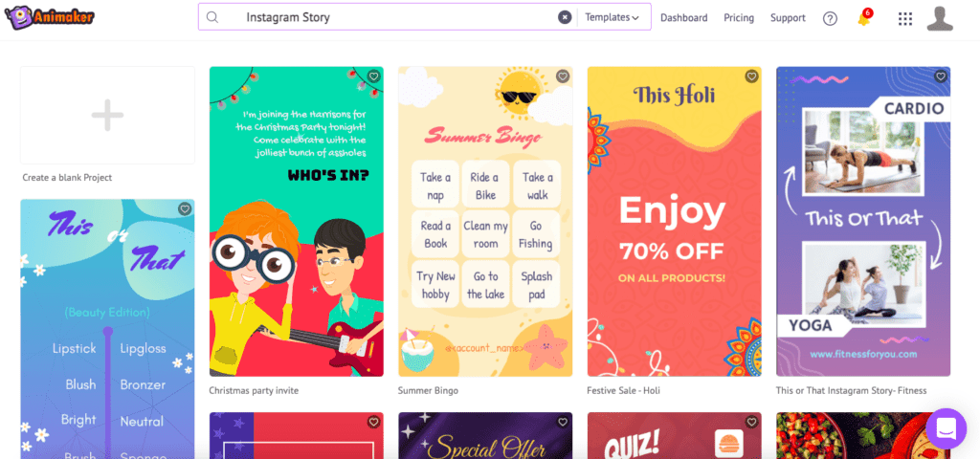This screenshot has height=459, width=980.
Task: Favorite the Festive Sale - Holi template
Action: 751,76
